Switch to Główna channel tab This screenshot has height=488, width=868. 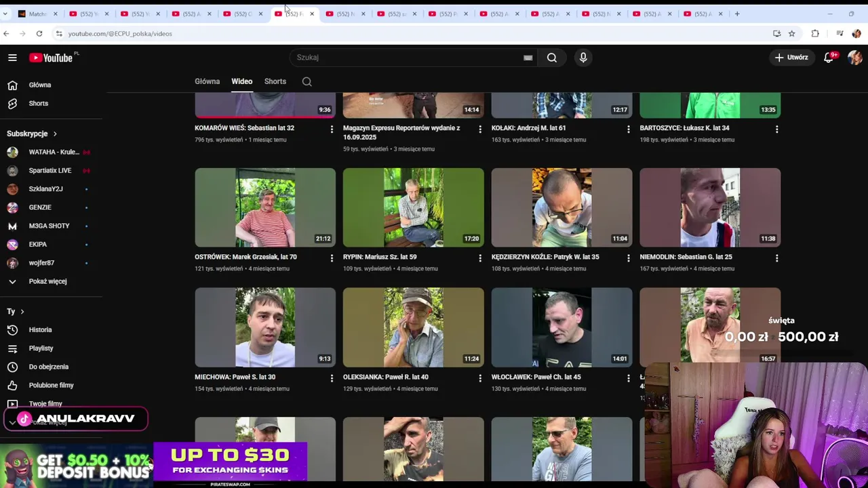(x=207, y=81)
